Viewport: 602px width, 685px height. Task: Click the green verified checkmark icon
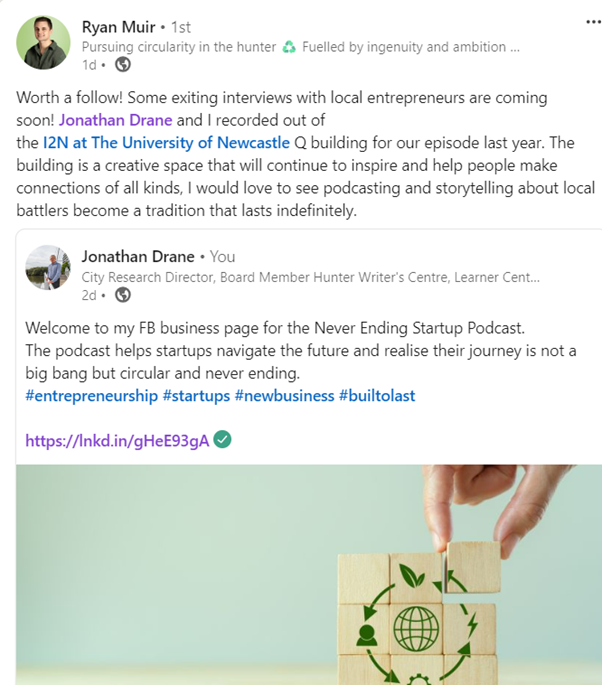pos(223,440)
